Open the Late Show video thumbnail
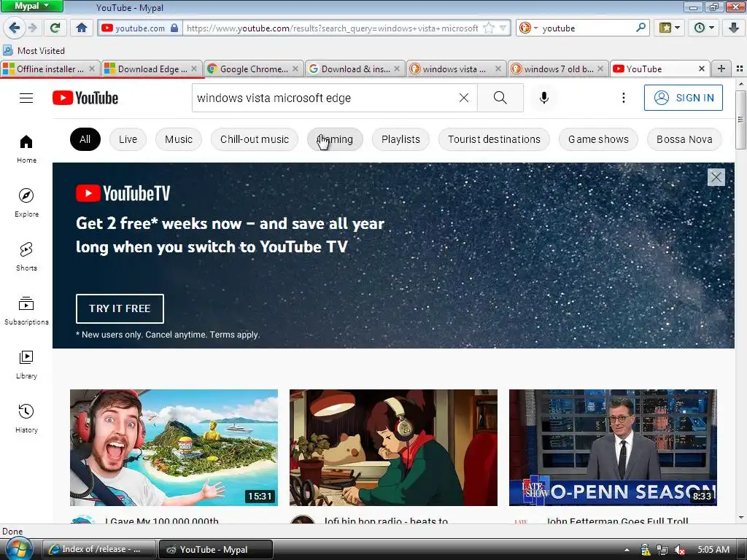This screenshot has width=747, height=560. (613, 448)
